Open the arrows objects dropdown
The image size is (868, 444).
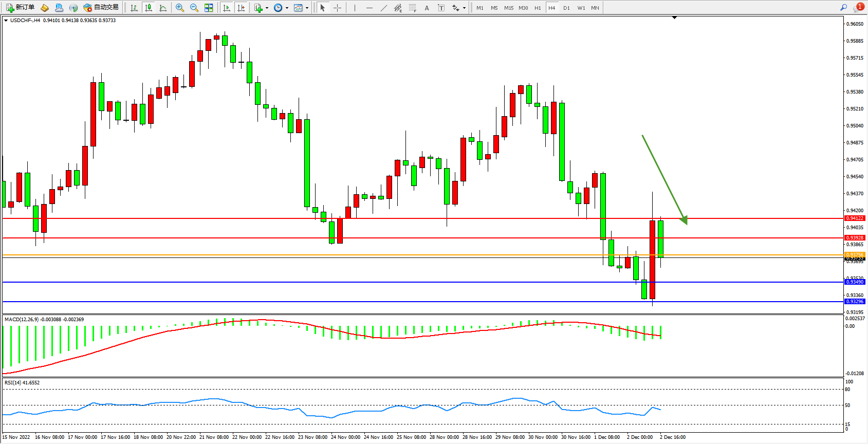pyautogui.click(x=464, y=8)
